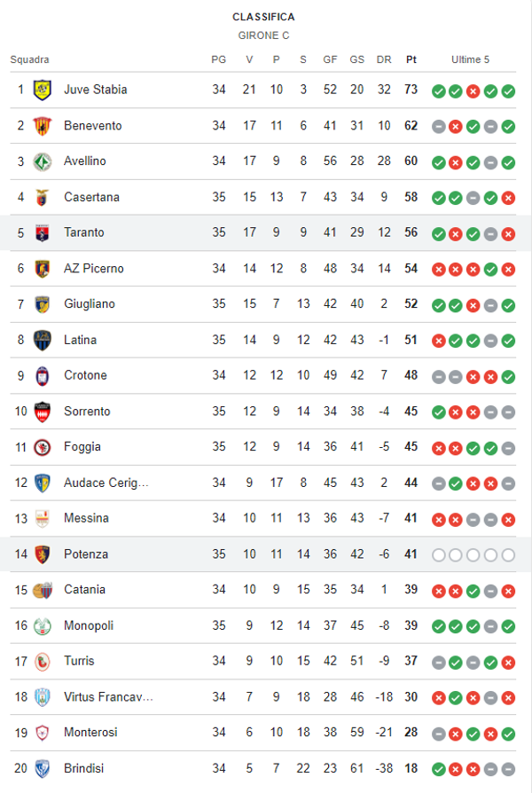The image size is (532, 793).
Task: Click the DR column header
Action: [x=384, y=59]
